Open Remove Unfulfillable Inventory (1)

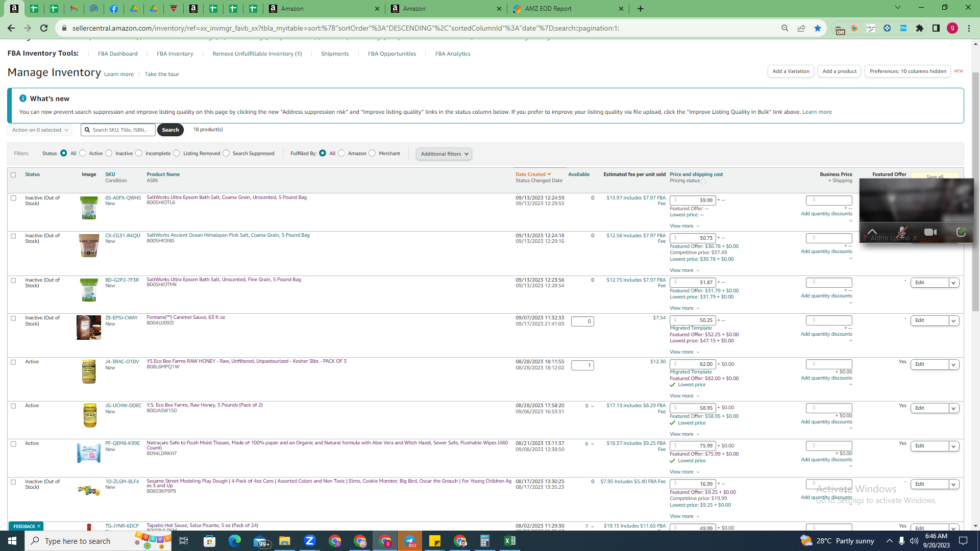pos(257,54)
